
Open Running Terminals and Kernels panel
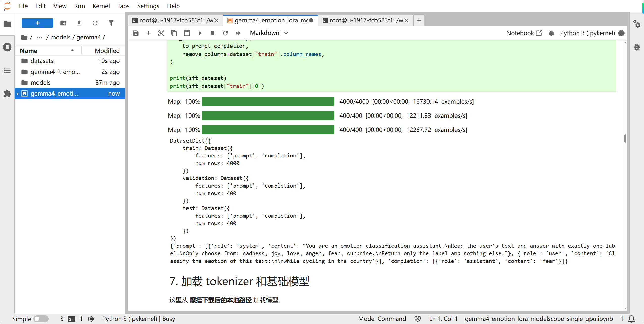coord(7,47)
